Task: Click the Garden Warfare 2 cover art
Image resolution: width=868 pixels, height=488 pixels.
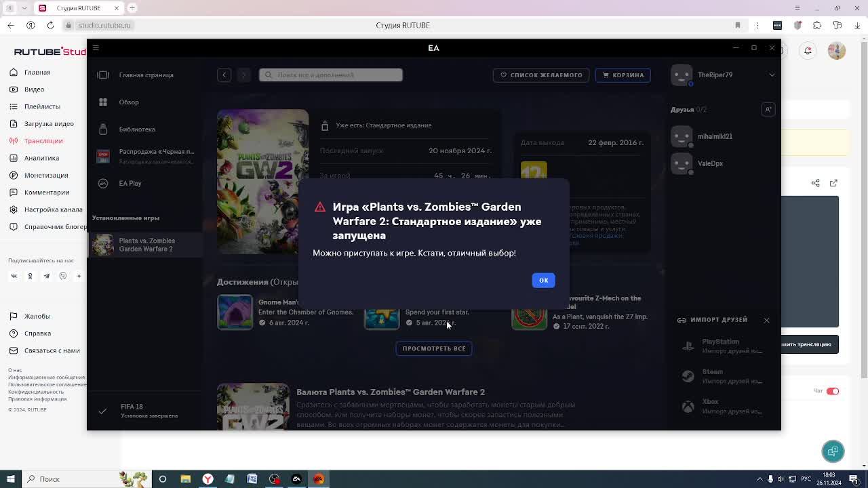Action: (x=262, y=182)
